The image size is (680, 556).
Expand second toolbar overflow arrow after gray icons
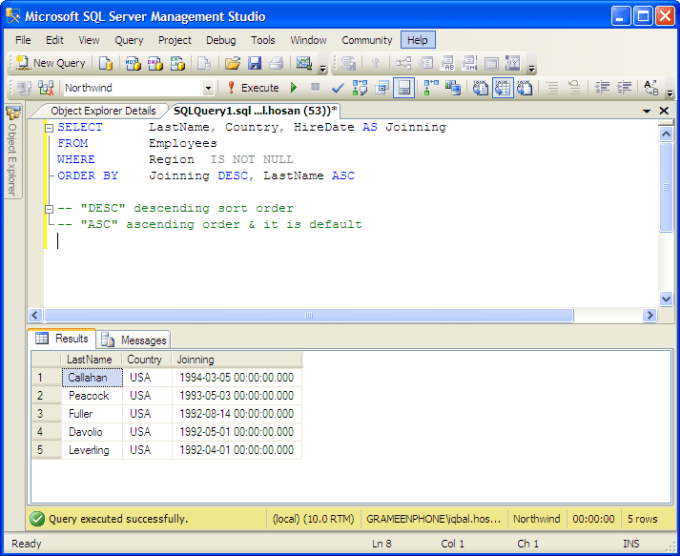[x=532, y=68]
